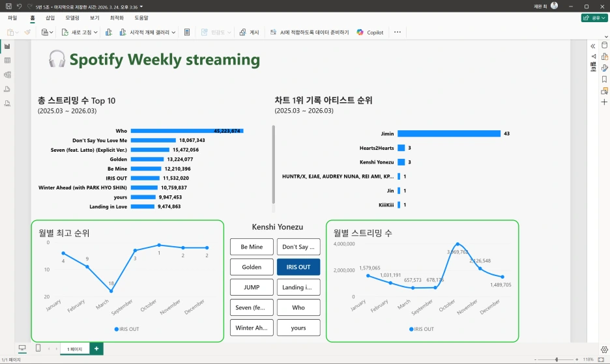Image resolution: width=610 pixels, height=364 pixels.
Task: Select the Be Mine slicer button
Action: coord(252,247)
